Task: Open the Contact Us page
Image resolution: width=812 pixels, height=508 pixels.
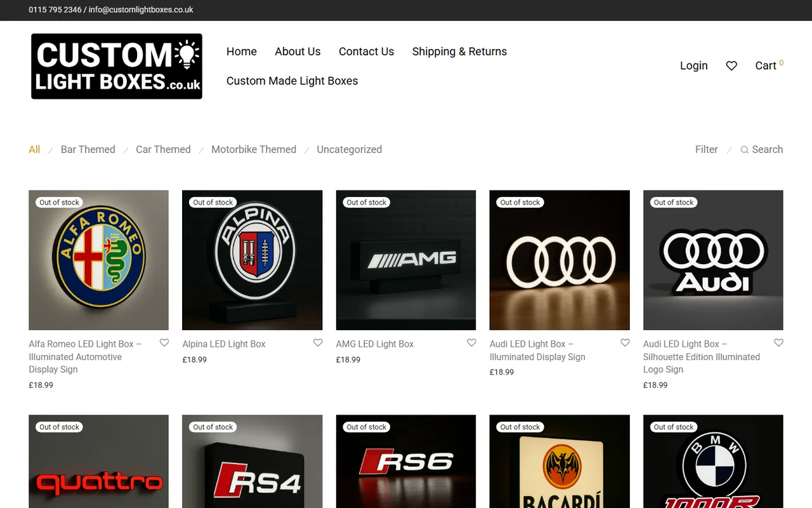Action: 366,51
